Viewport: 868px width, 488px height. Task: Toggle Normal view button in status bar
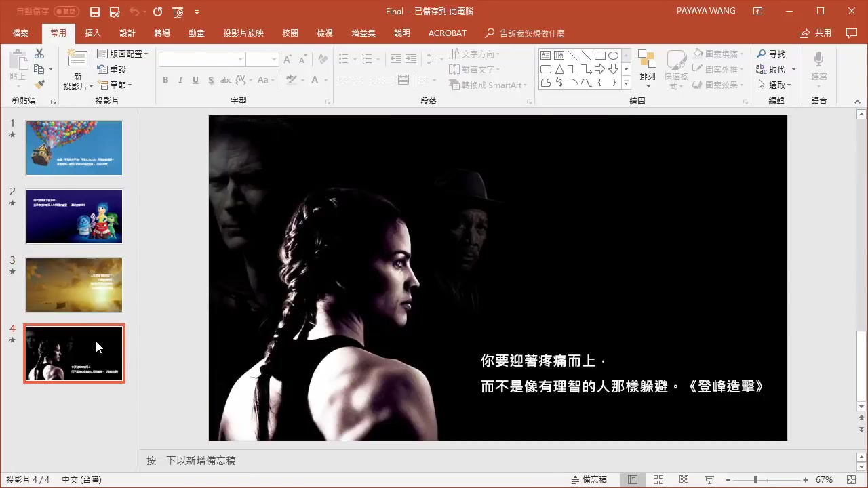pyautogui.click(x=633, y=479)
